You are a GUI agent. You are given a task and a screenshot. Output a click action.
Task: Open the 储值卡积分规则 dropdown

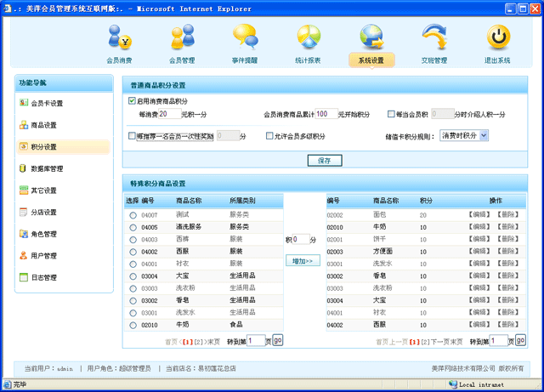(464, 135)
